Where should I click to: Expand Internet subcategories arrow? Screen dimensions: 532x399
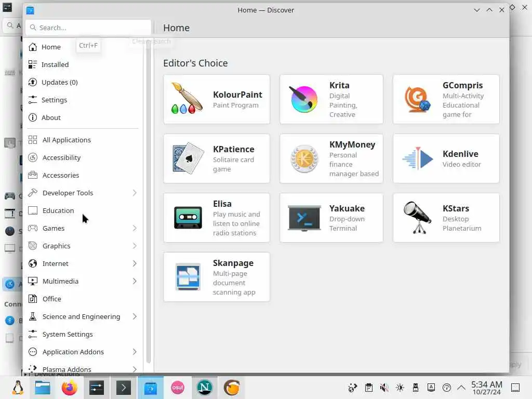[x=135, y=263]
